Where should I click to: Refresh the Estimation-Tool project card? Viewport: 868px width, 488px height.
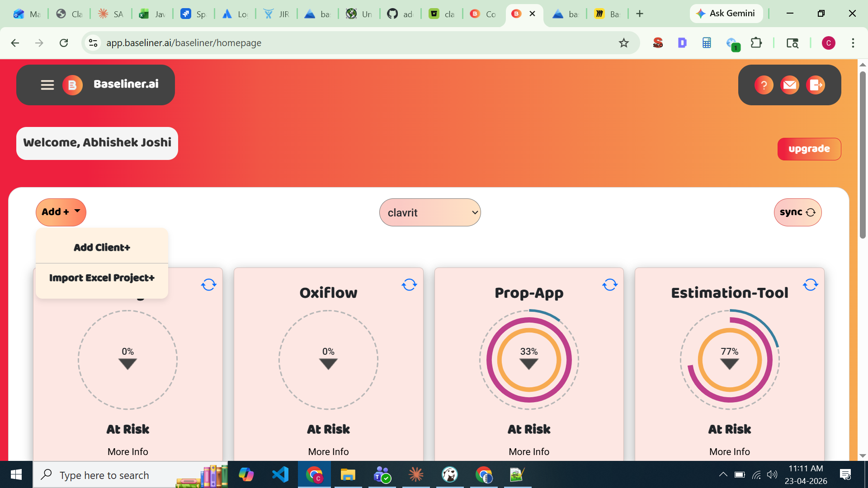click(811, 285)
